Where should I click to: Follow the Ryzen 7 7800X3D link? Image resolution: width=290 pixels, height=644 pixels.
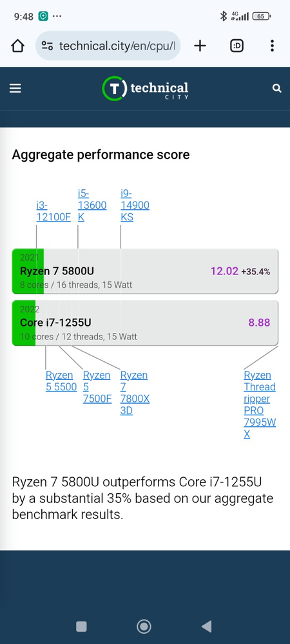pyautogui.click(x=135, y=393)
